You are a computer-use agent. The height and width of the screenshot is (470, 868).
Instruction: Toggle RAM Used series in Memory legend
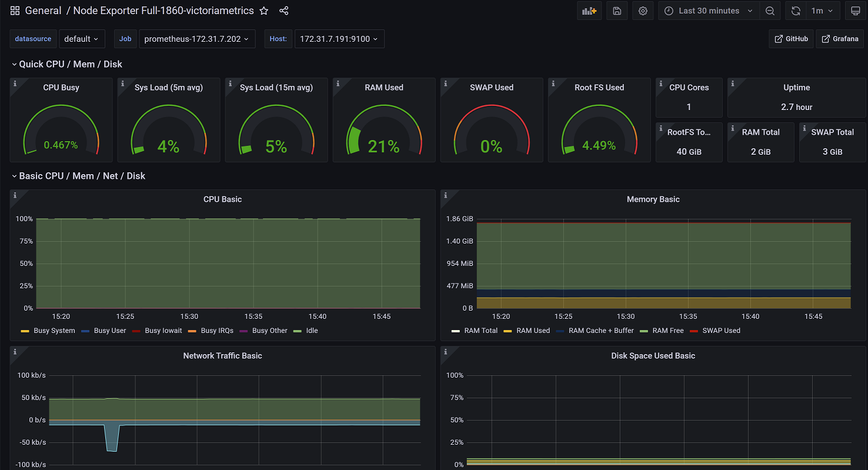(x=533, y=331)
